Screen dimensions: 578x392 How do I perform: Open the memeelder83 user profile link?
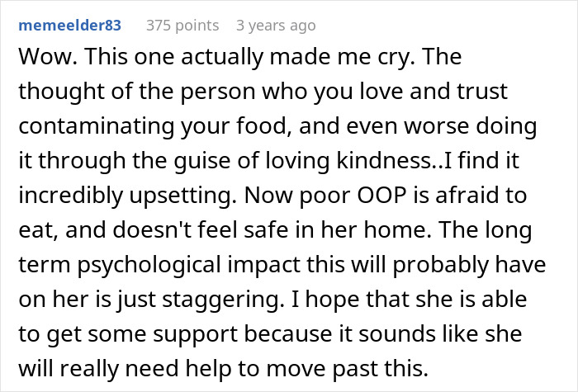[x=69, y=26]
